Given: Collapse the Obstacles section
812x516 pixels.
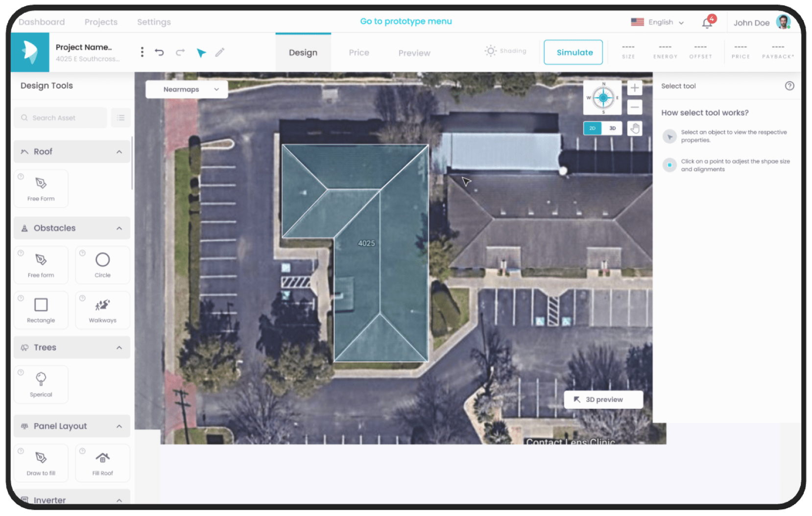Looking at the screenshot, I should coord(119,228).
